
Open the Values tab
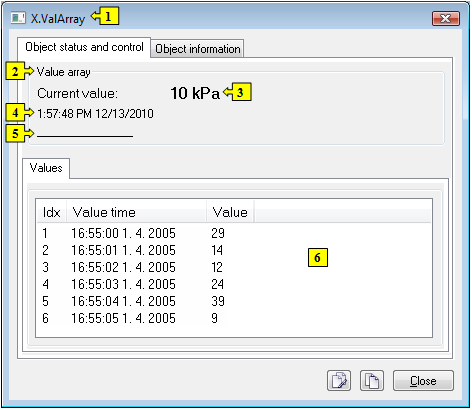tap(46, 168)
